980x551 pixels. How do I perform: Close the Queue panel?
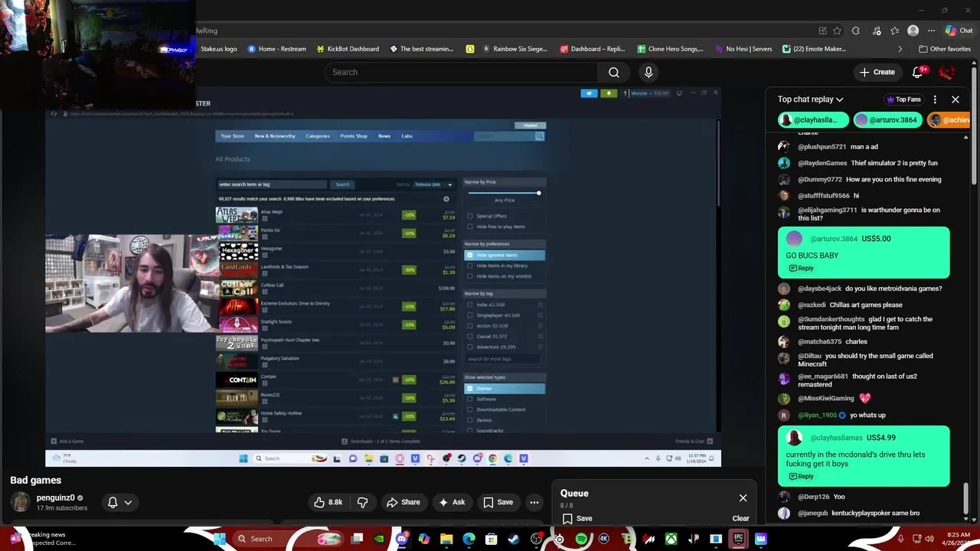743,498
